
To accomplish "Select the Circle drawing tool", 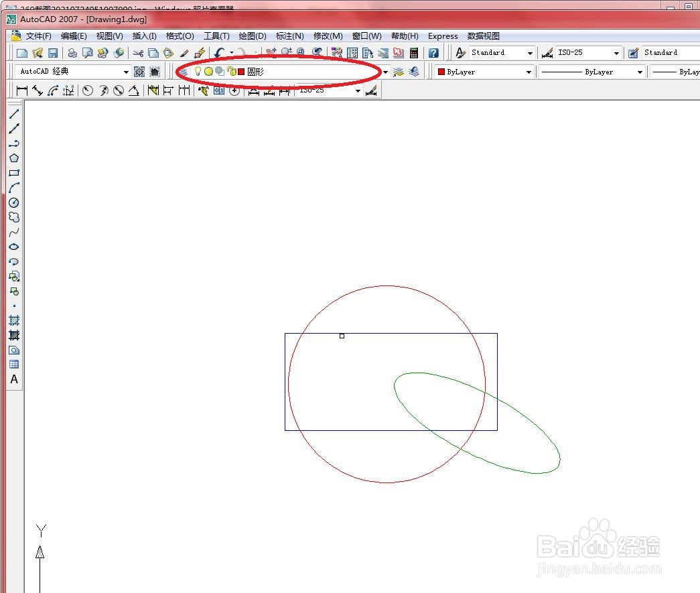I will [x=14, y=203].
